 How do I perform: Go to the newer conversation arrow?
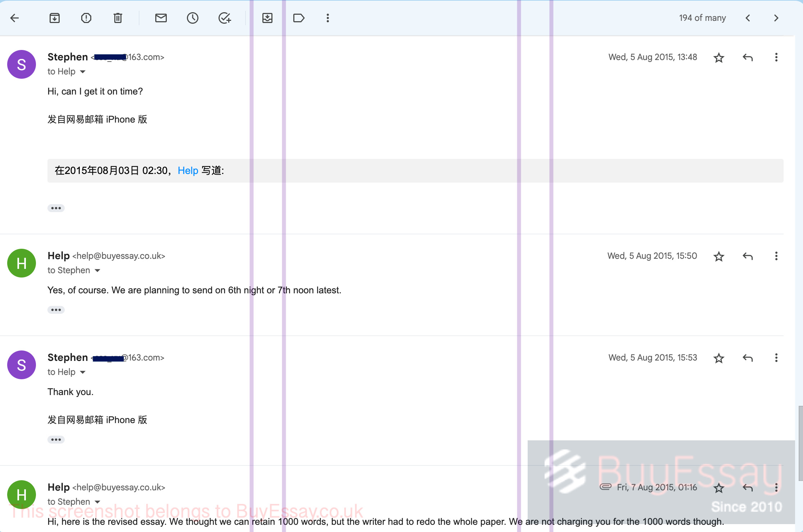(x=748, y=18)
